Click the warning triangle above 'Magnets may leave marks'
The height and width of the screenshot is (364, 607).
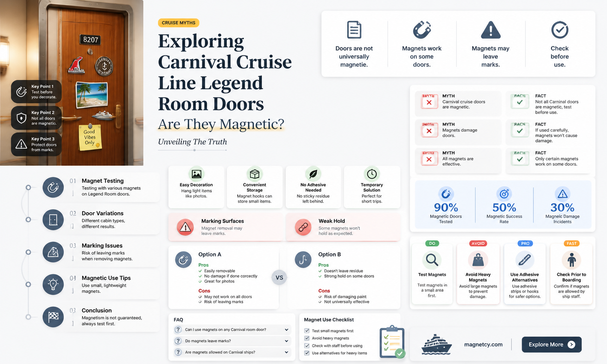(490, 30)
